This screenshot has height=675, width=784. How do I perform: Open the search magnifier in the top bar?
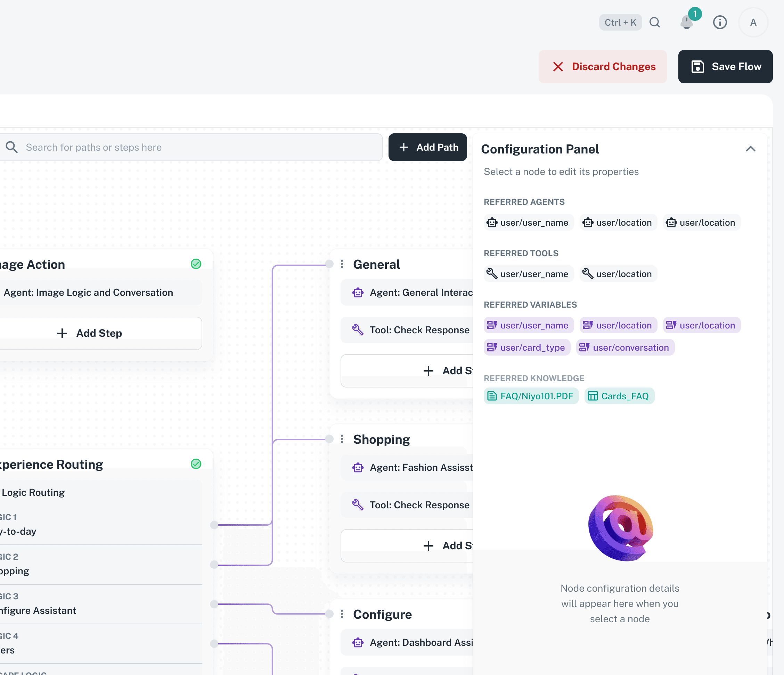click(x=655, y=22)
